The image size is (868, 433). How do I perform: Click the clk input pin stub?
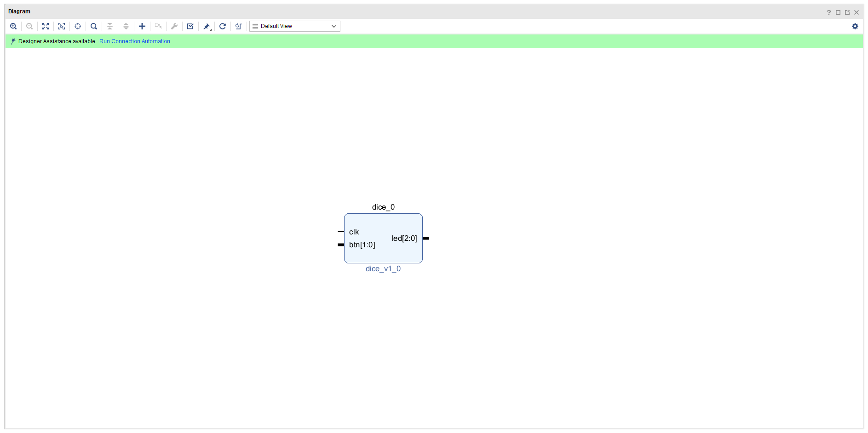(x=341, y=232)
